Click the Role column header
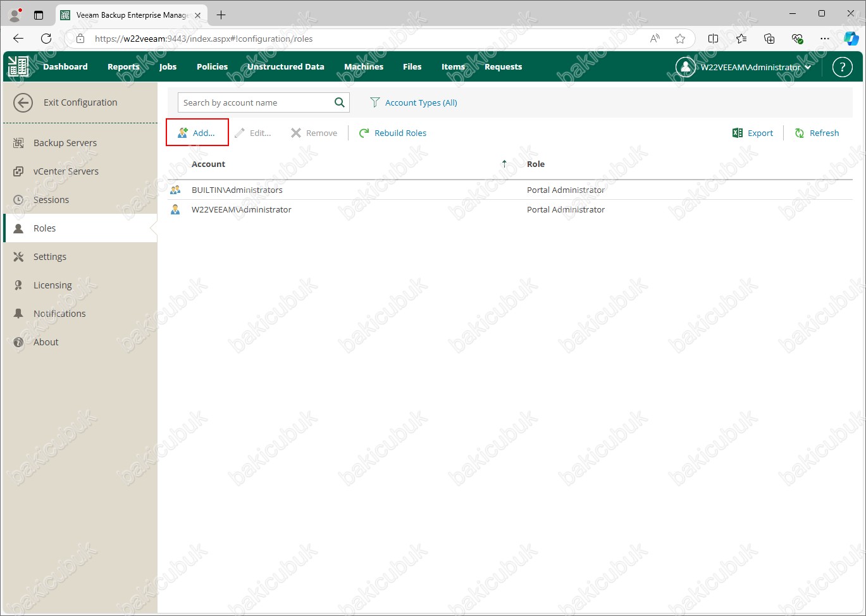Screen dimensions: 866x616 coord(536,164)
